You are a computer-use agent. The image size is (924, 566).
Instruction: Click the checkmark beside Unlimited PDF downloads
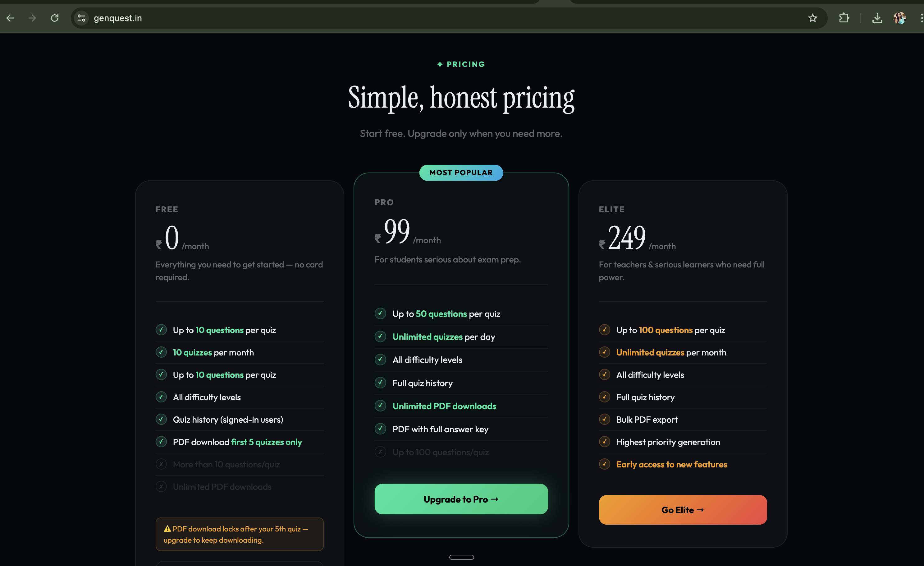[x=380, y=406]
